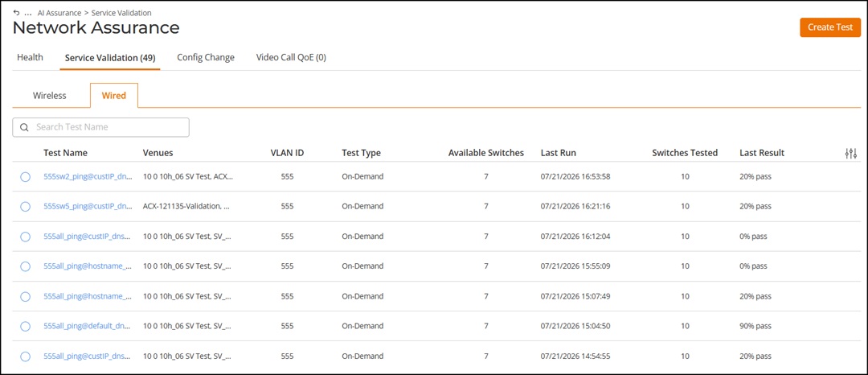Click the VLAN ID column header
The image size is (868, 375).
point(287,153)
